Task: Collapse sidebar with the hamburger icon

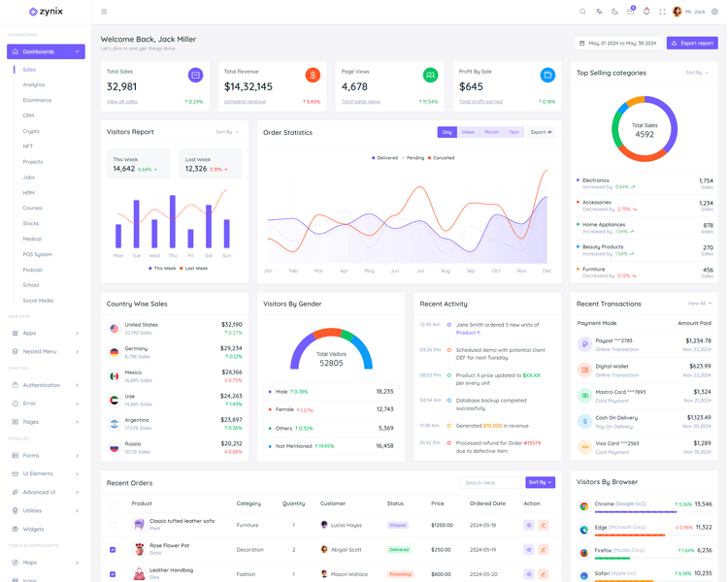Action: pyautogui.click(x=104, y=12)
